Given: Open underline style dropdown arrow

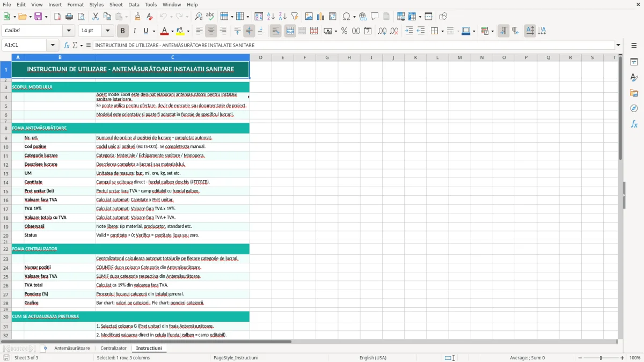Looking at the screenshot, I should tap(153, 32).
